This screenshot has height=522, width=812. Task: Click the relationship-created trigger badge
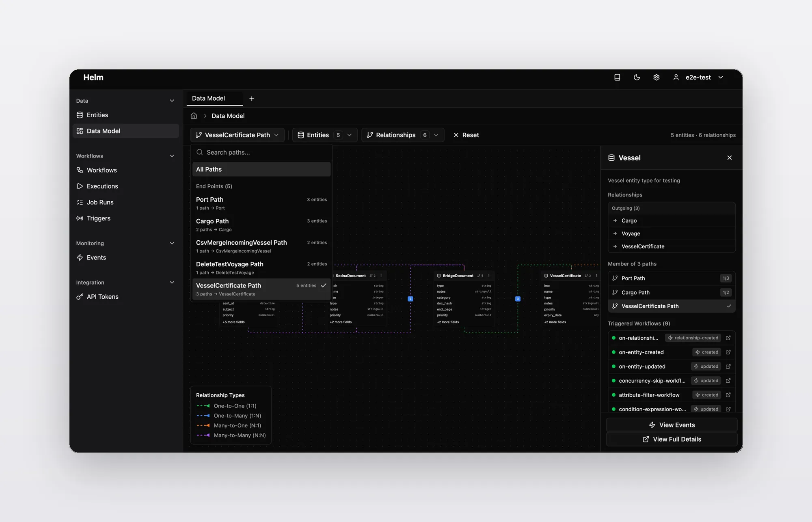[x=693, y=338]
